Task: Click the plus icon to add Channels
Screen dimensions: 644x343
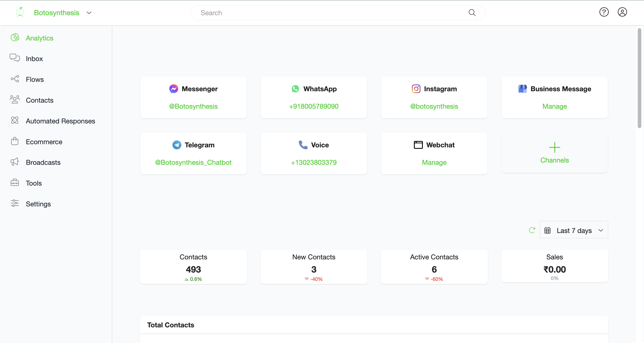Action: (x=554, y=147)
